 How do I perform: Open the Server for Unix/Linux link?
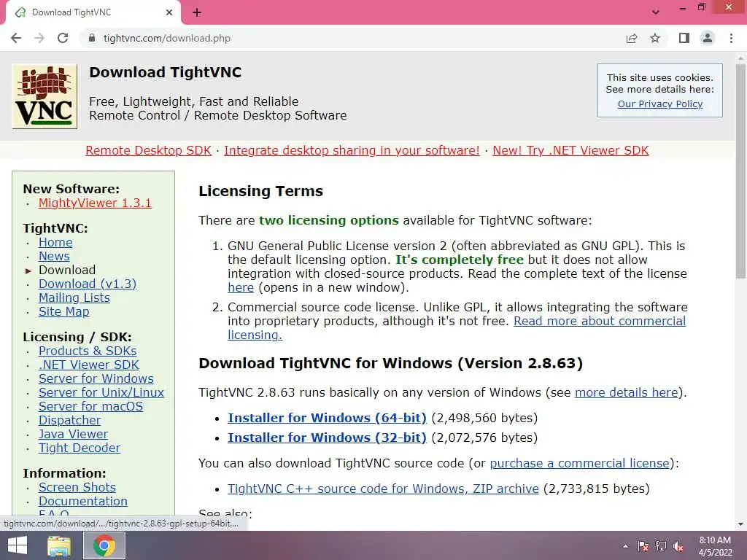(101, 392)
